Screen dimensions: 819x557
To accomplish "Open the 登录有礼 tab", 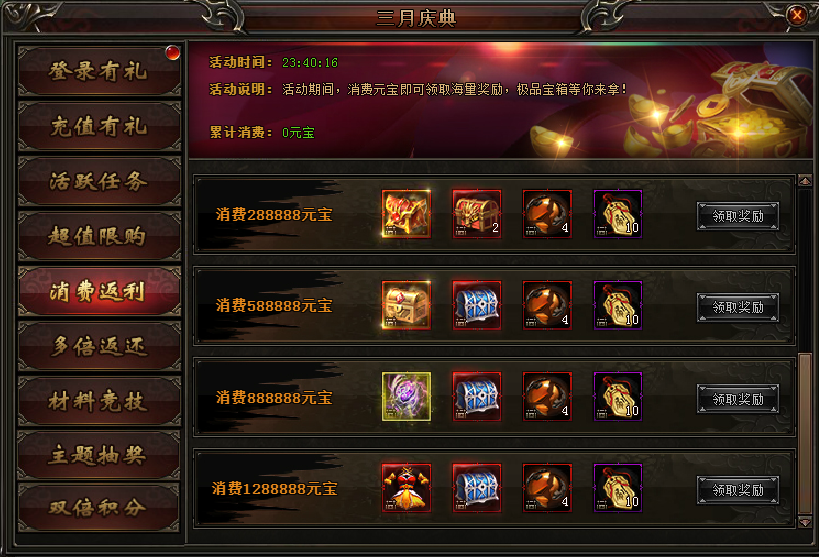I will 99,71.
